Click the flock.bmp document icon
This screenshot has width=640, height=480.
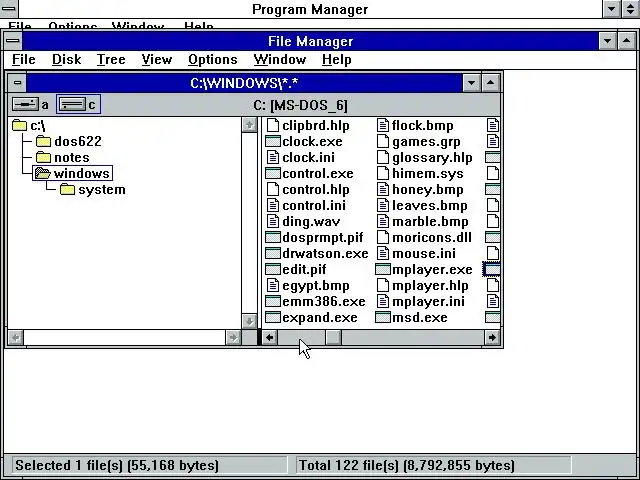pos(382,125)
